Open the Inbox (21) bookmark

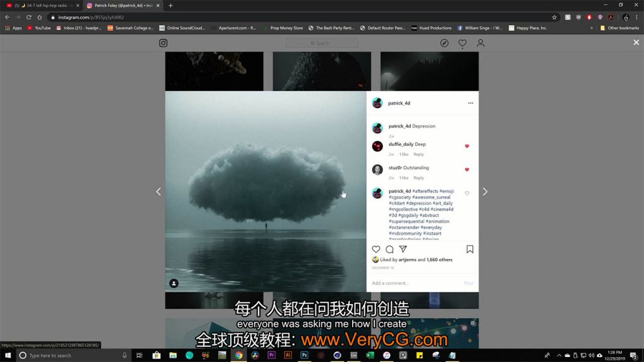(79, 28)
